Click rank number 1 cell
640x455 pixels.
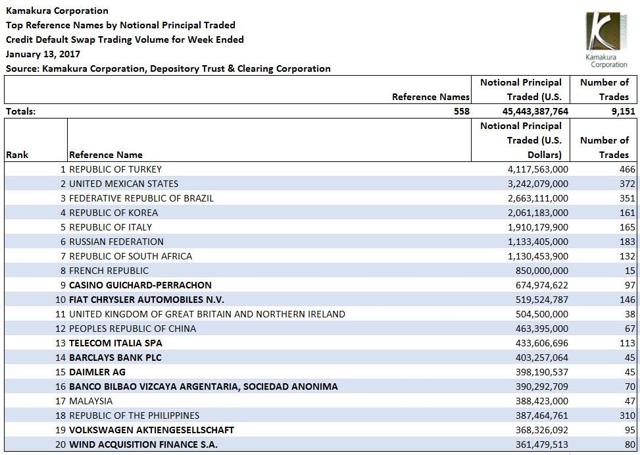pyautogui.click(x=63, y=169)
